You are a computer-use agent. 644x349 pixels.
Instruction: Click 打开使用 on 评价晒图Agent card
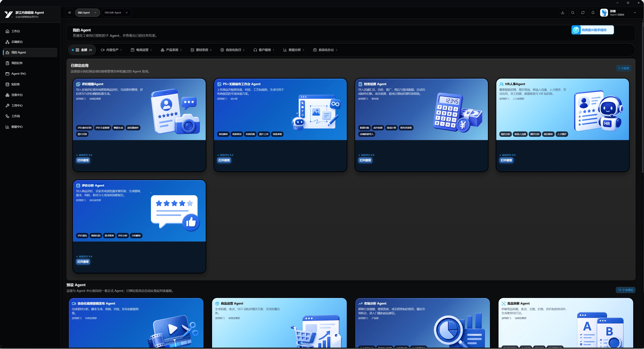[83, 160]
